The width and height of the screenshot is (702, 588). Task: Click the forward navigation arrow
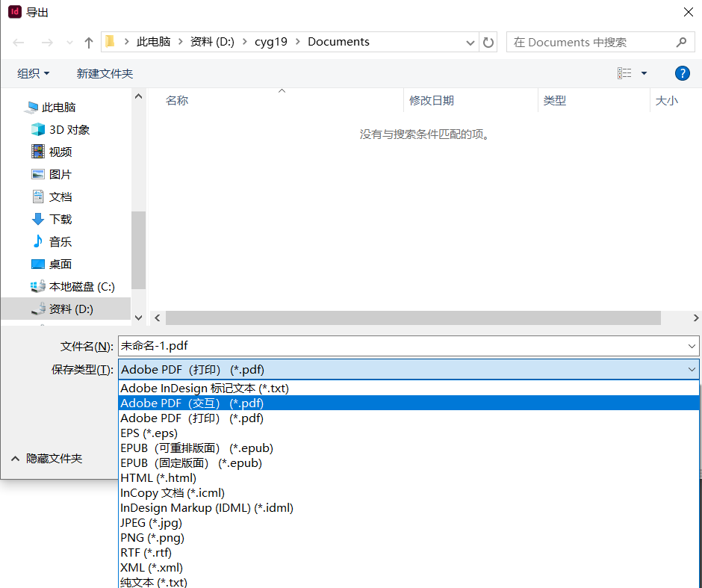point(47,43)
